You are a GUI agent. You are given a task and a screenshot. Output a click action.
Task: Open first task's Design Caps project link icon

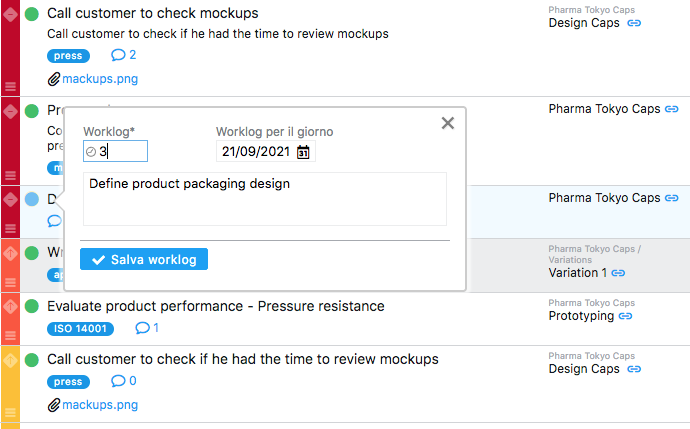tap(634, 23)
